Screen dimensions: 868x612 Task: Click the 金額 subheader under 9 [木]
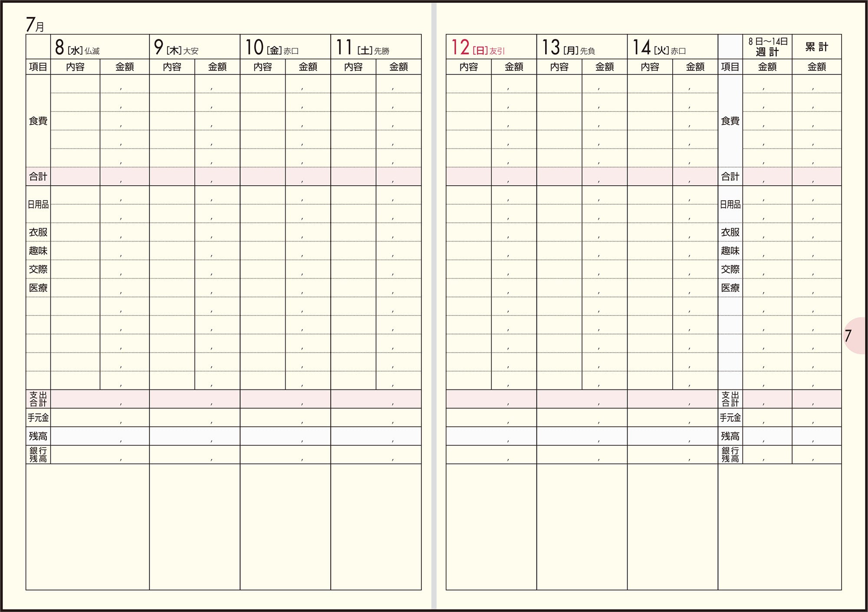217,67
